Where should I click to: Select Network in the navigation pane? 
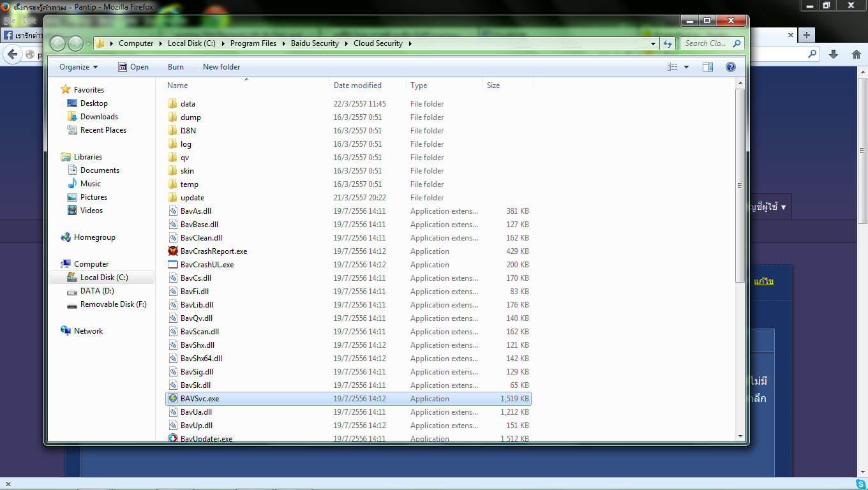click(x=88, y=331)
